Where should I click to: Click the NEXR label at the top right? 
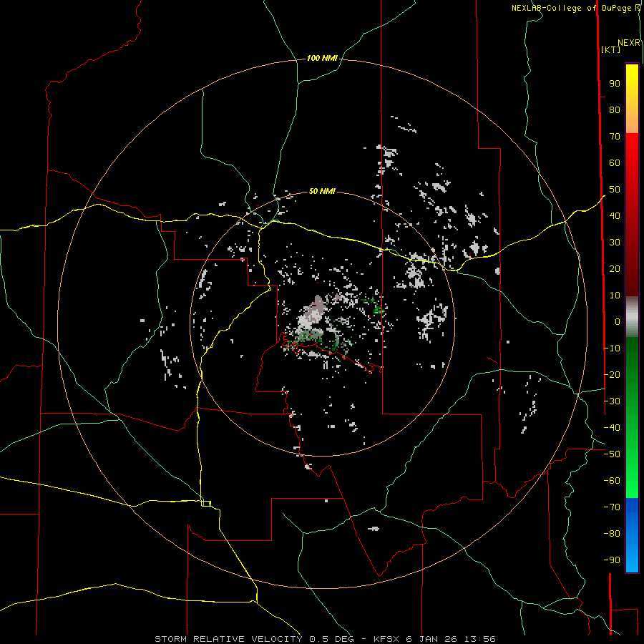(x=629, y=43)
